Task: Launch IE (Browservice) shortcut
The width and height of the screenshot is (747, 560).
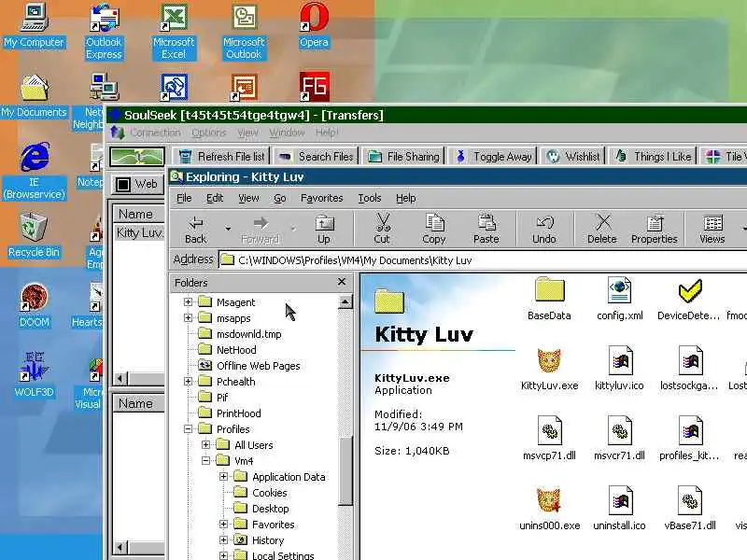Action: (34, 171)
